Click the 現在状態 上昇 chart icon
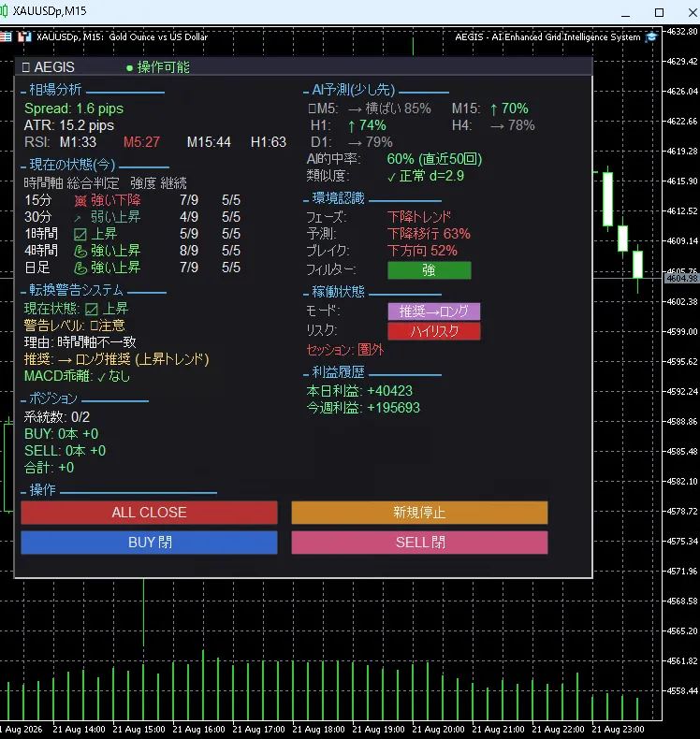Image resolution: width=700 pixels, height=739 pixels. 92,310
